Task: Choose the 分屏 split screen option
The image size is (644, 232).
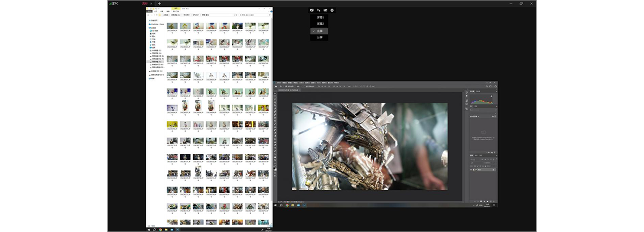Action: pos(320,38)
